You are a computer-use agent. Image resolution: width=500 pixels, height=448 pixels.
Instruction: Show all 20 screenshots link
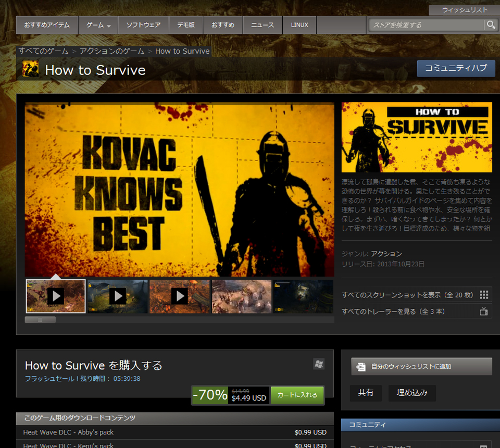tap(417, 295)
